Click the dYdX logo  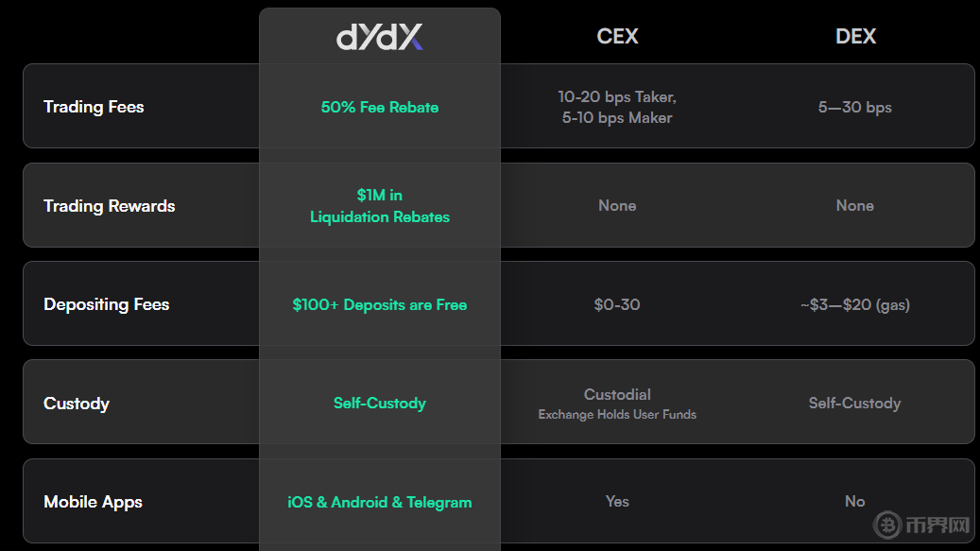(379, 37)
